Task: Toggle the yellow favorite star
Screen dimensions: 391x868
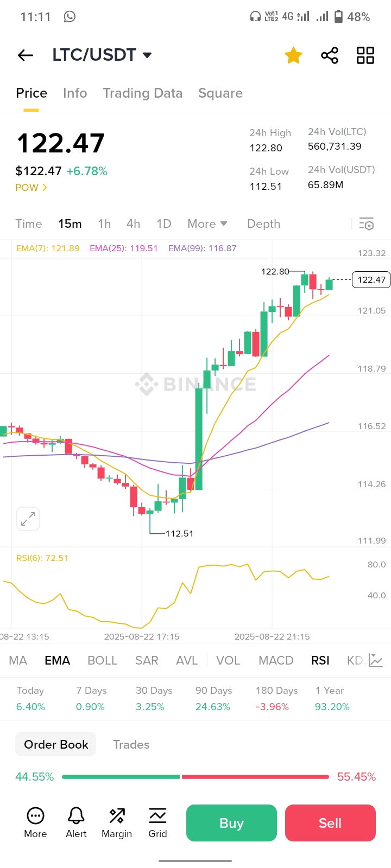Action: tap(293, 55)
